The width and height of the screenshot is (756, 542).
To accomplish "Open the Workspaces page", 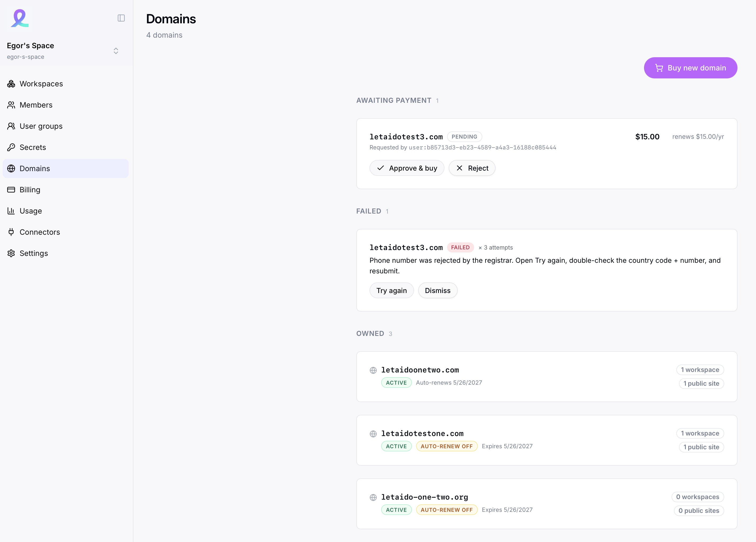I will click(66, 84).
